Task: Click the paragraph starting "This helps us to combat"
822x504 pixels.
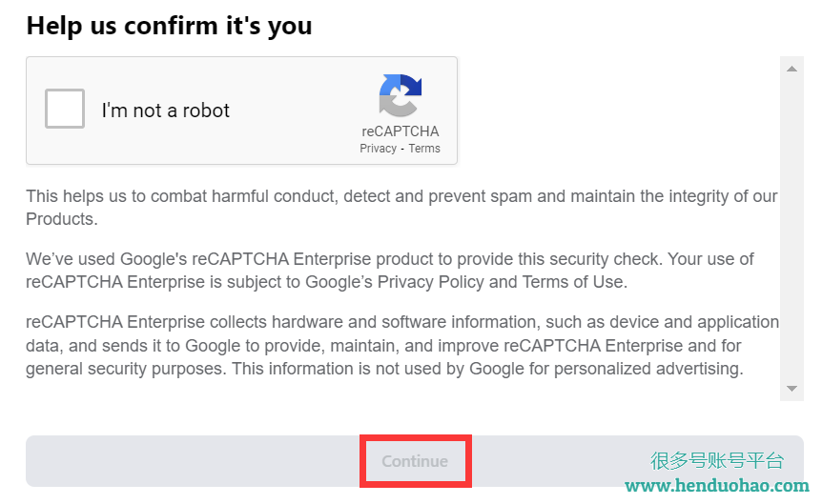Action: click(x=401, y=208)
